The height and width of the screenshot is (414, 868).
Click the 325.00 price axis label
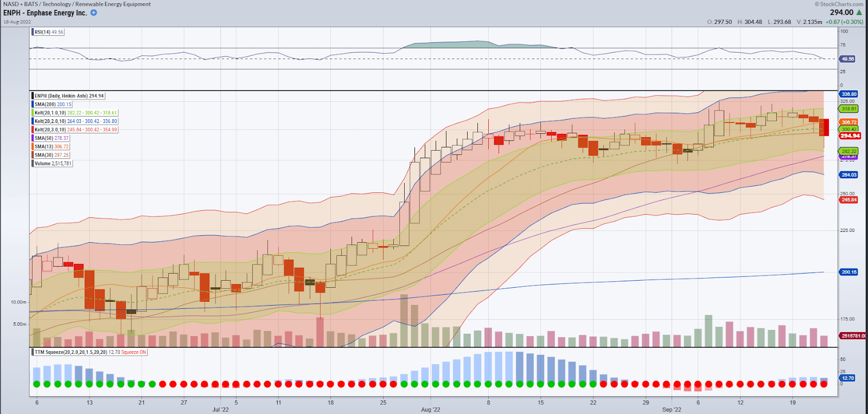click(847, 101)
